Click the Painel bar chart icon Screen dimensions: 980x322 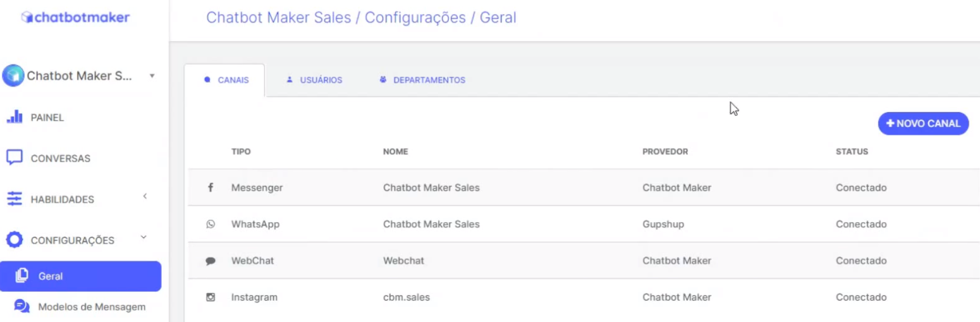coord(15,117)
